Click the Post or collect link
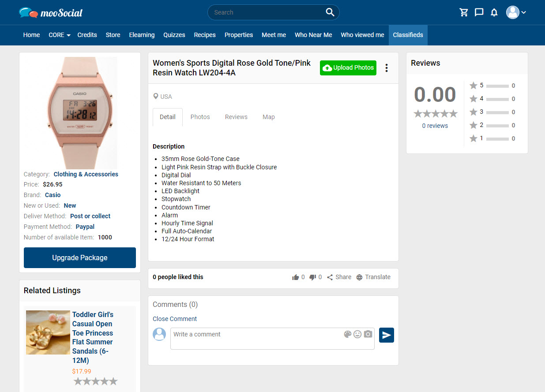545x392 pixels. pos(90,216)
